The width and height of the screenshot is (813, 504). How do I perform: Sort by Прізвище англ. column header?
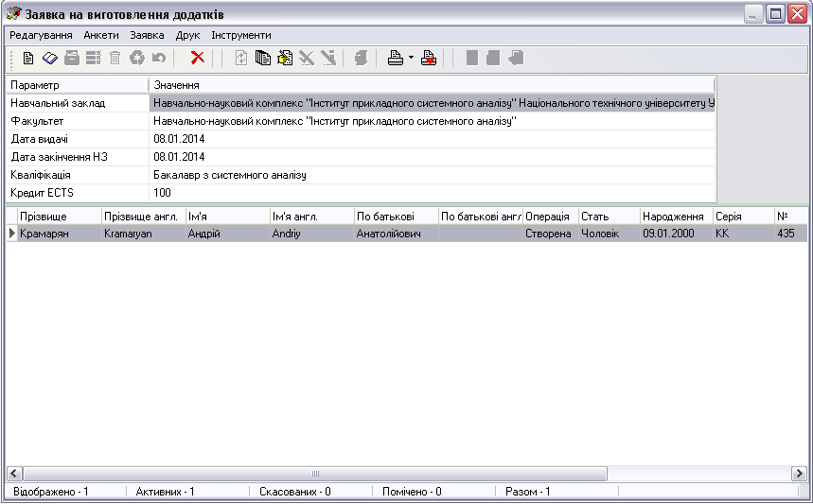144,217
